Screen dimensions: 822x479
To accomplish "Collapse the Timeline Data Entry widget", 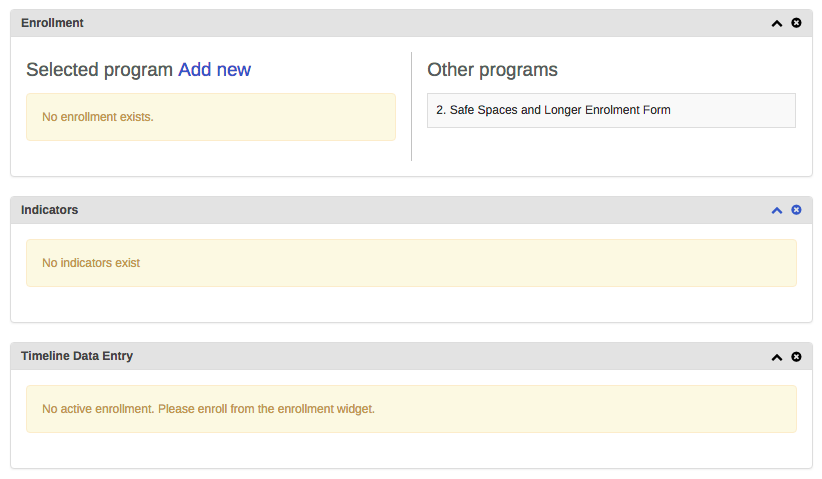I will click(x=776, y=357).
